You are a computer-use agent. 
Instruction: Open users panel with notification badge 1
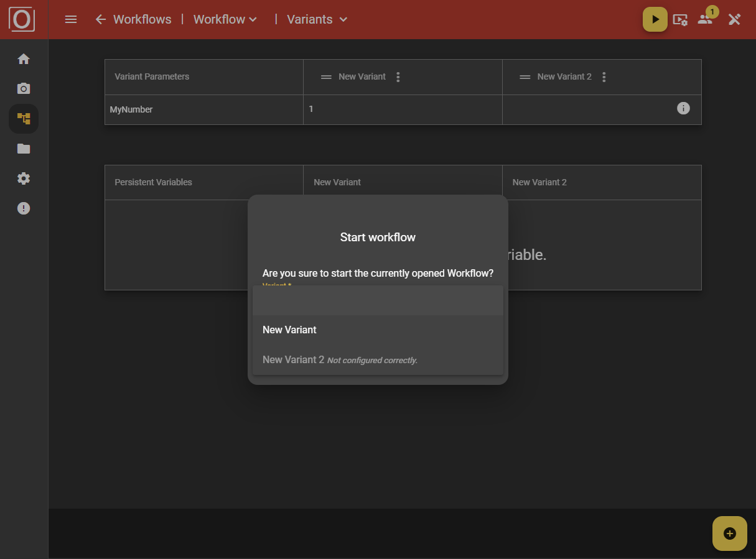tap(705, 21)
